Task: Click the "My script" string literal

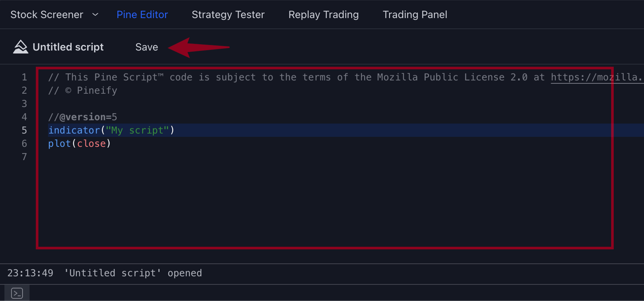Action: pos(137,130)
